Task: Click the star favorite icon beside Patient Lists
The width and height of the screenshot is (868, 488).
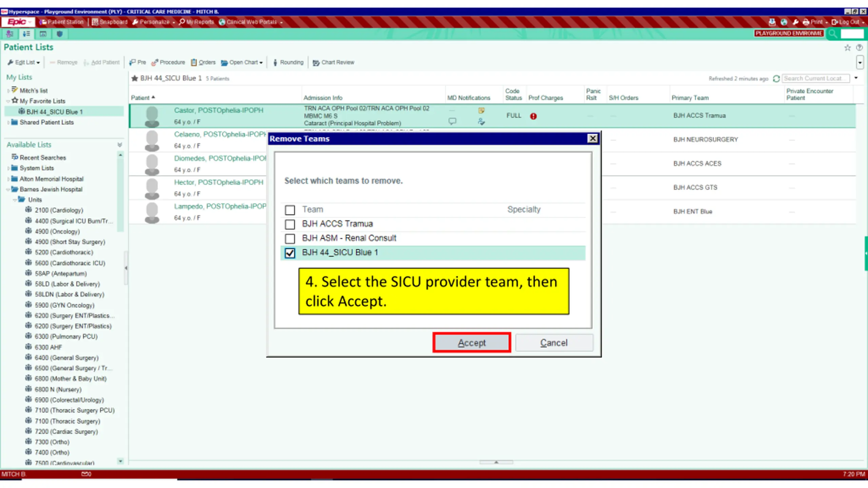Action: pyautogui.click(x=847, y=48)
